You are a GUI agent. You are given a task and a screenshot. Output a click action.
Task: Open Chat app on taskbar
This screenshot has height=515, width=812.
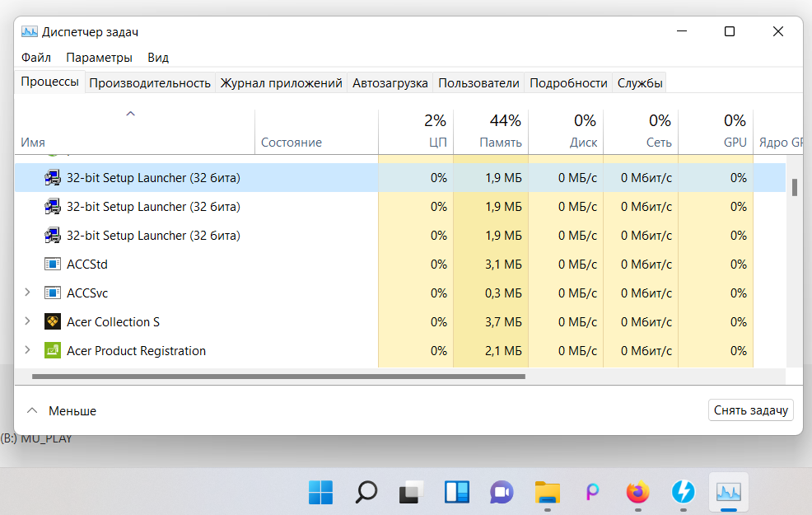point(502,492)
